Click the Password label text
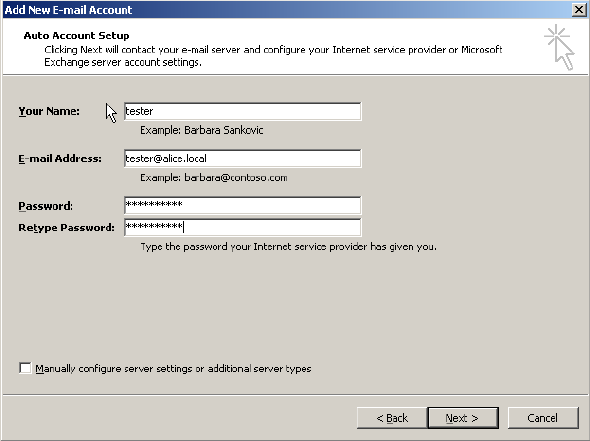Screen dimensions: 590x441 [x=46, y=206]
